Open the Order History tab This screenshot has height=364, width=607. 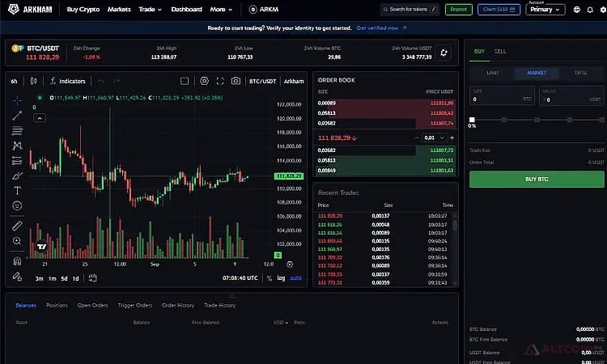point(178,305)
